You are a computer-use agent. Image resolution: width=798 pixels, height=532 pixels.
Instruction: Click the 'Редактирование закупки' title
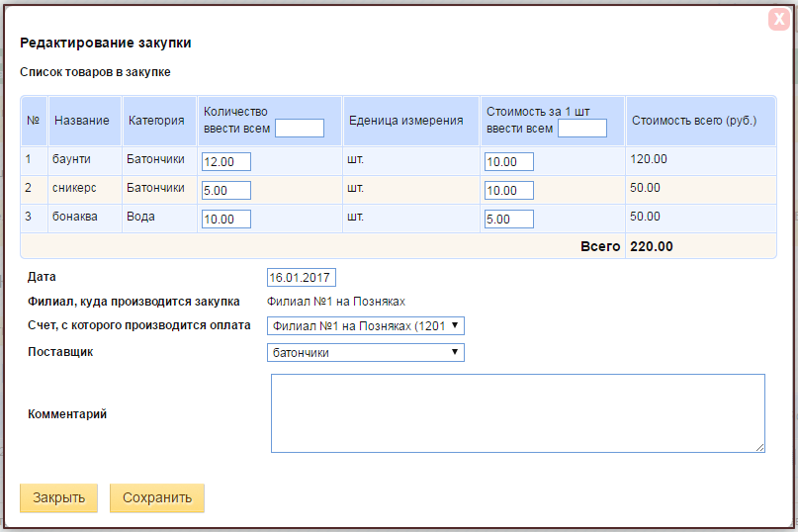(106, 43)
